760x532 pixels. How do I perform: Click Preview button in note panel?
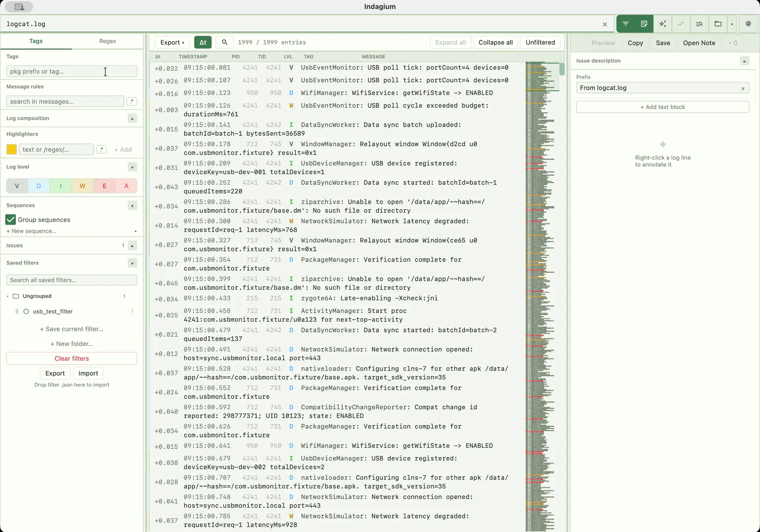click(603, 43)
